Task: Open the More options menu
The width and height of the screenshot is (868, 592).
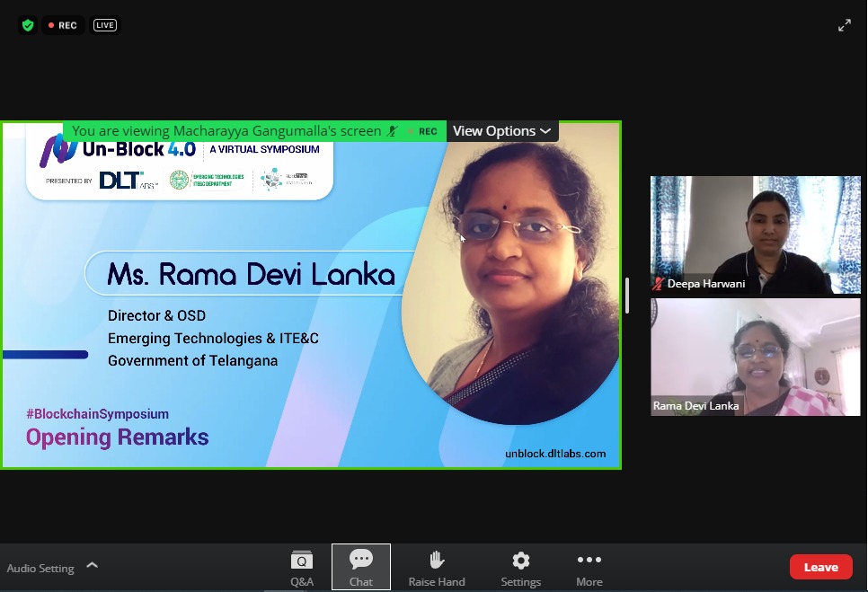Action: (x=589, y=568)
